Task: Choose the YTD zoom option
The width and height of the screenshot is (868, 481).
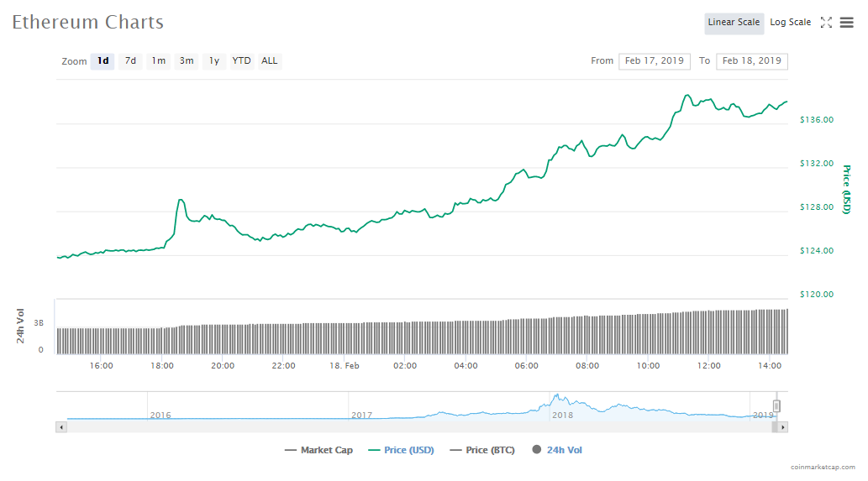Action: [241, 61]
